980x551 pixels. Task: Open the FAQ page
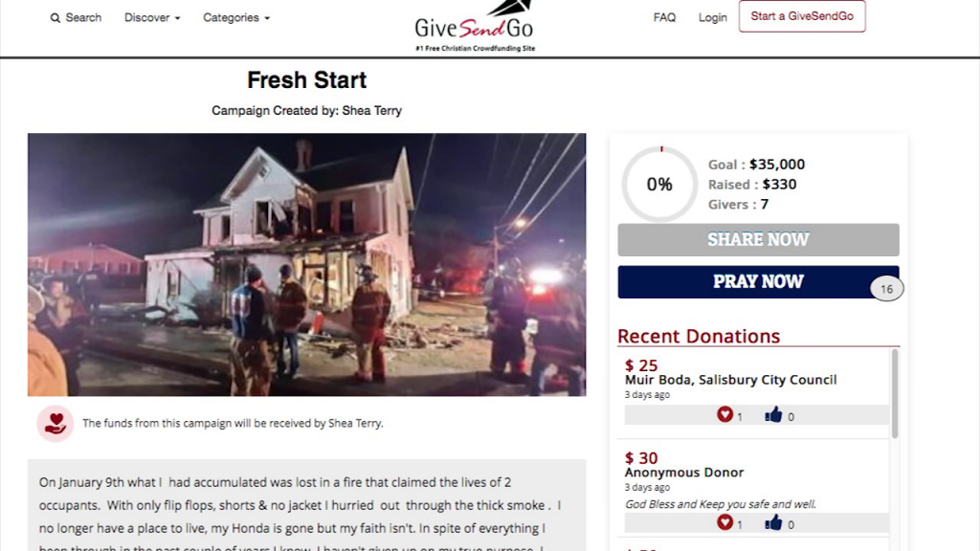(x=664, y=17)
